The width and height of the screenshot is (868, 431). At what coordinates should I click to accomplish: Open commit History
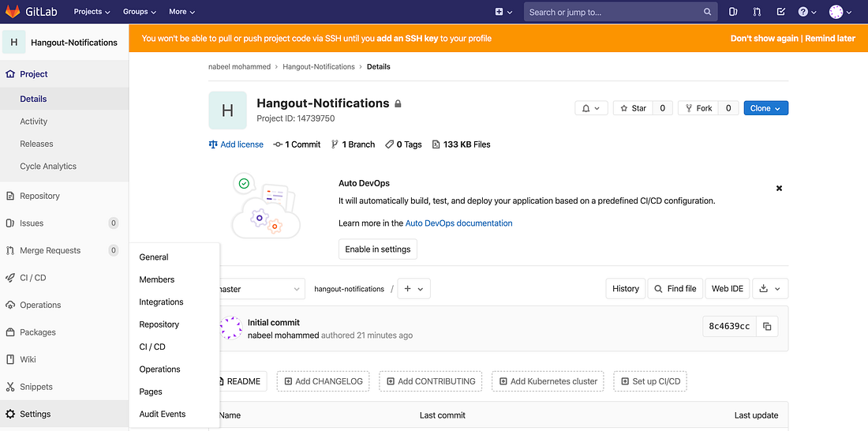(626, 289)
